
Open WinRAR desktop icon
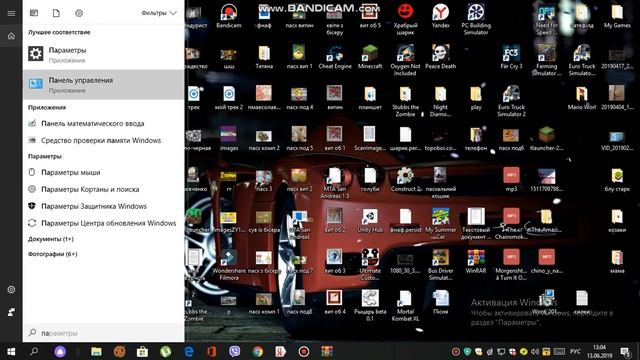(x=476, y=261)
